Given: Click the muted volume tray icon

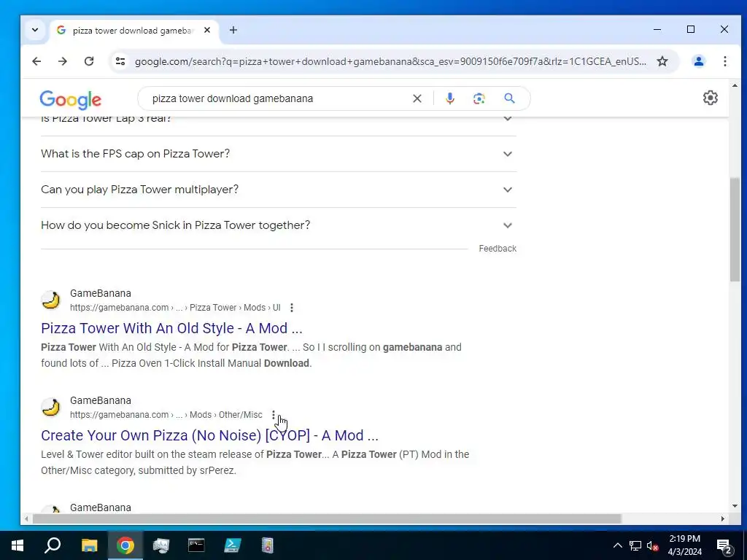Looking at the screenshot, I should point(652,545).
